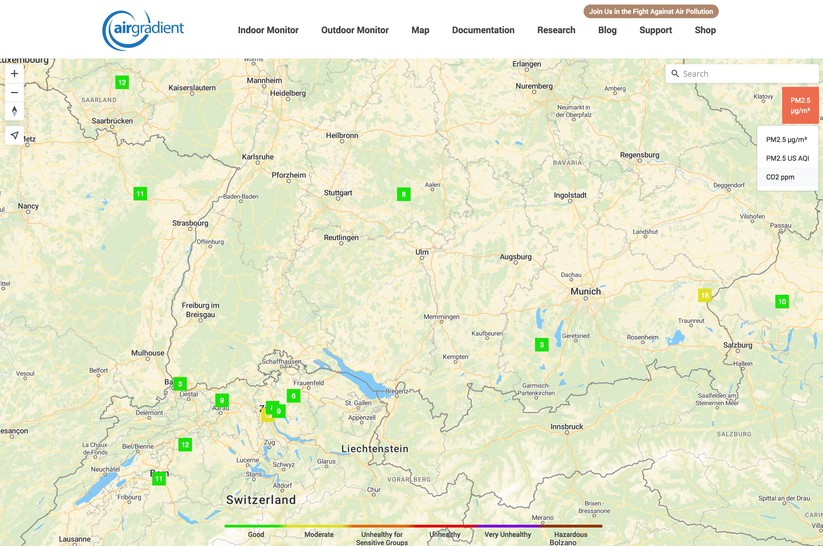
Task: Click the Augsburg city label
Action: (x=515, y=257)
